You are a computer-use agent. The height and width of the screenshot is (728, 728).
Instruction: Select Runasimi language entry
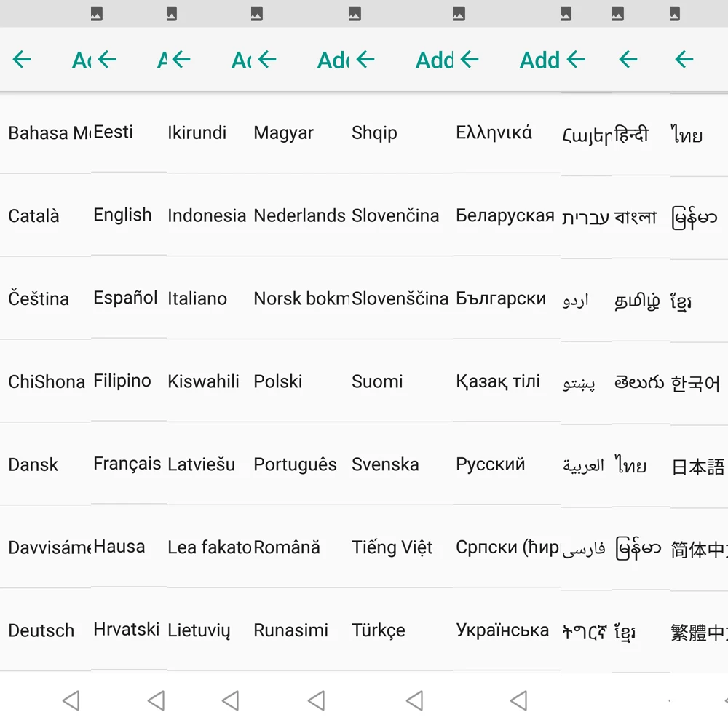290,630
